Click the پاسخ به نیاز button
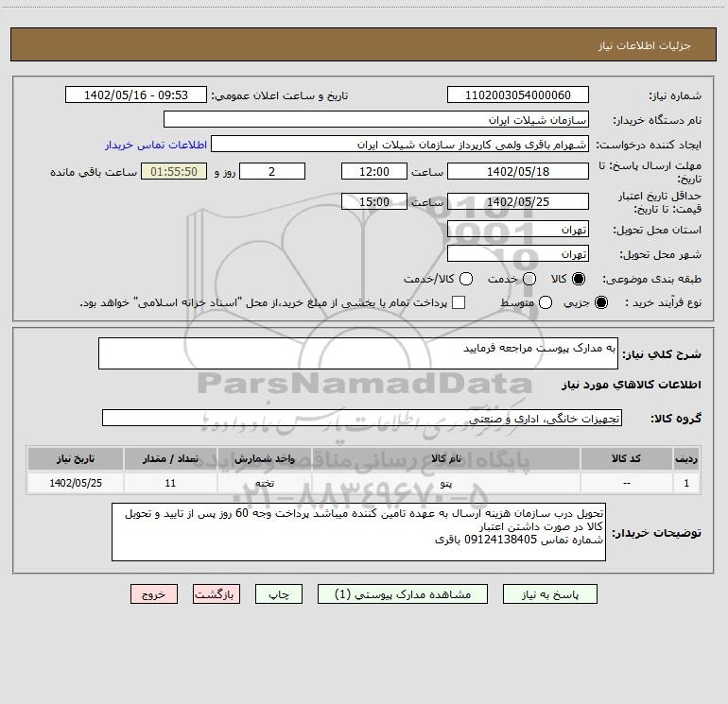The image size is (728, 704). (549, 594)
